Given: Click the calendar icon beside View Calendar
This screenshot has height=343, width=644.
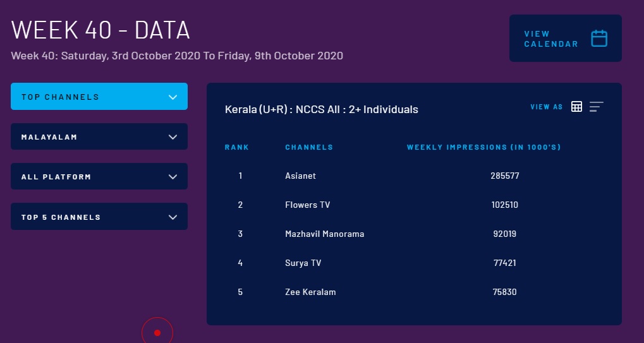Looking at the screenshot, I should pyautogui.click(x=598, y=39).
